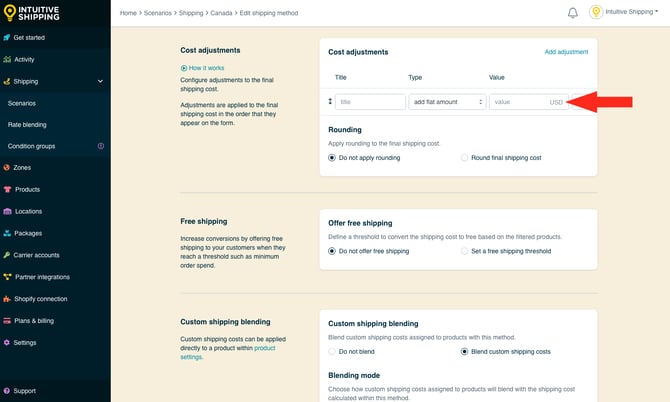
Task: Click the adjustment row reorder handle
Action: 330,102
